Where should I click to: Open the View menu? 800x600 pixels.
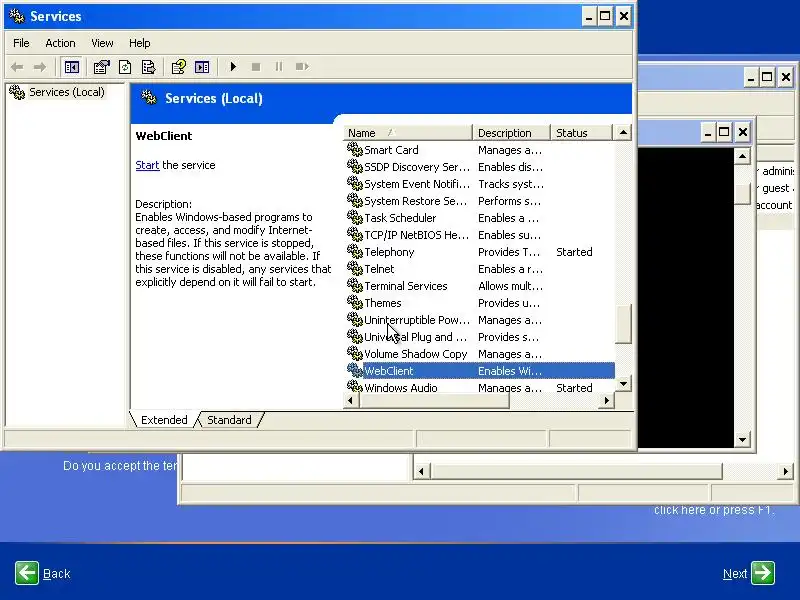click(102, 43)
